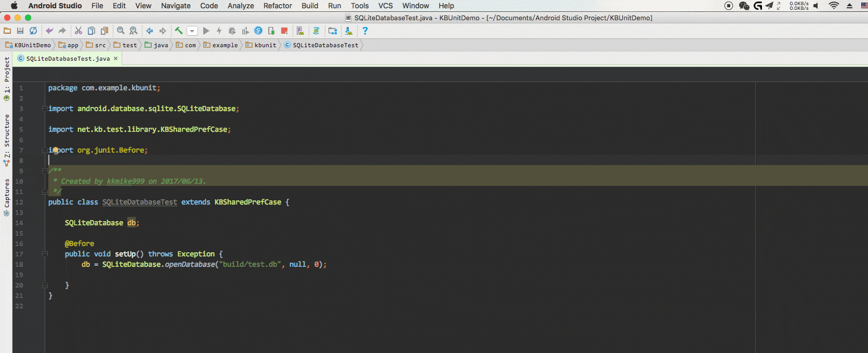This screenshot has width=868, height=353.
Task: Open Replace with the magnifier A icon
Action: click(134, 31)
